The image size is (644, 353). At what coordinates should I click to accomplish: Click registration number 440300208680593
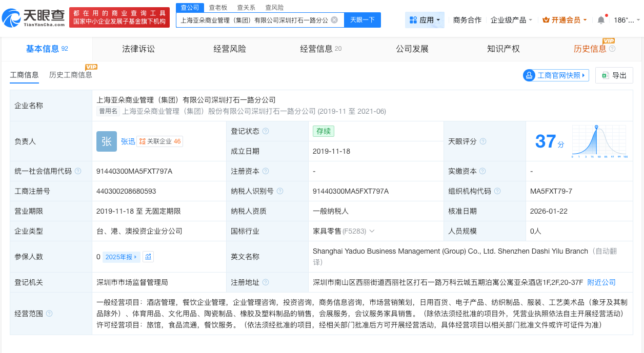pos(126,191)
